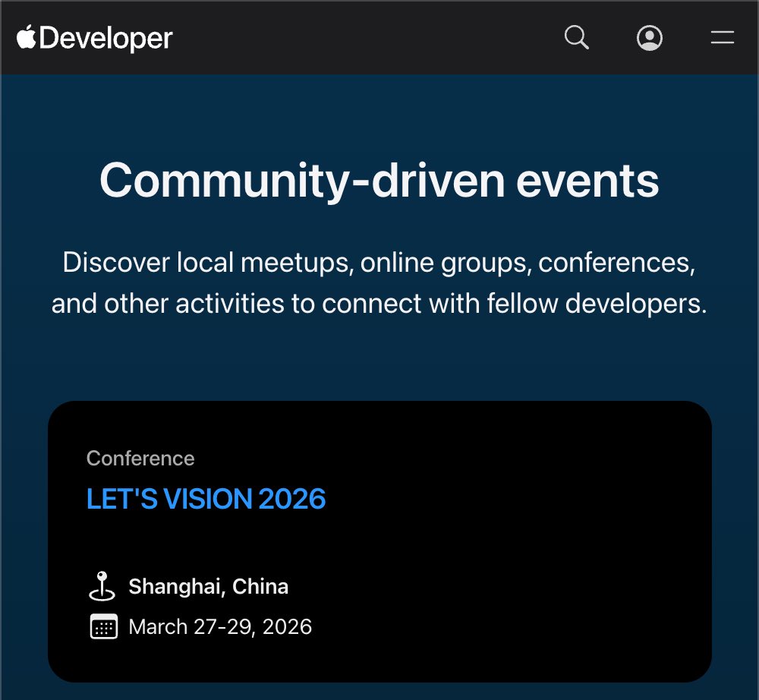Click the location pin icon beside Shanghai
759x700 pixels.
[102, 586]
